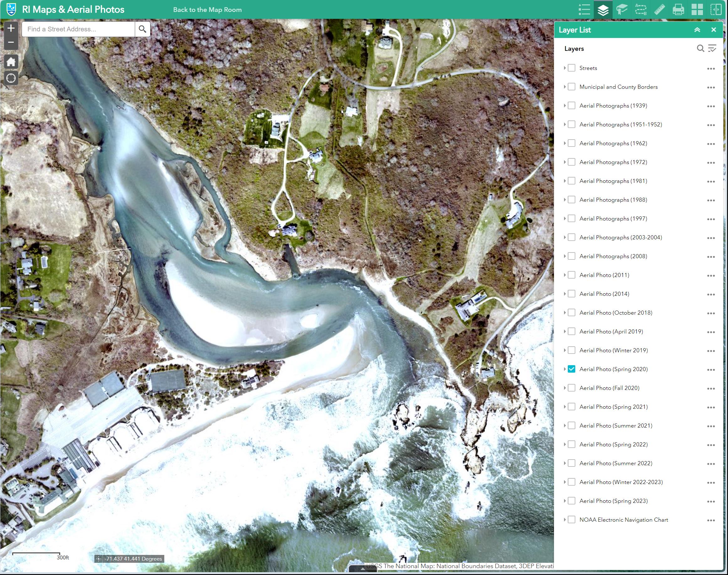The height and width of the screenshot is (575, 728).
Task: Open options menu for Aerial Photographs (1997)
Action: point(710,218)
